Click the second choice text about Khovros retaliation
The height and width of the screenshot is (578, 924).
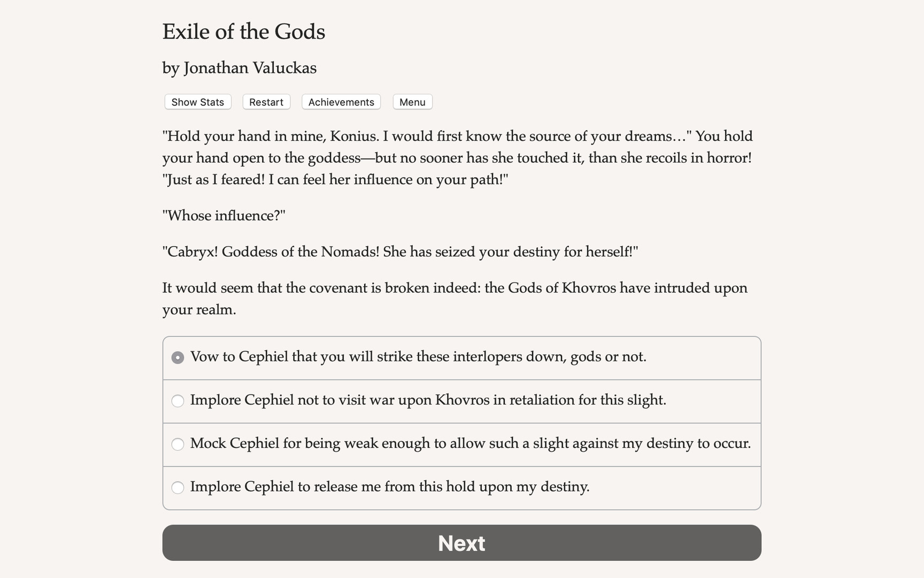(x=428, y=400)
